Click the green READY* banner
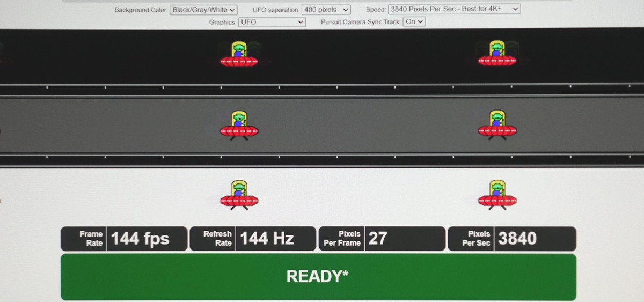Screen dimensions: 644x302 (318, 277)
